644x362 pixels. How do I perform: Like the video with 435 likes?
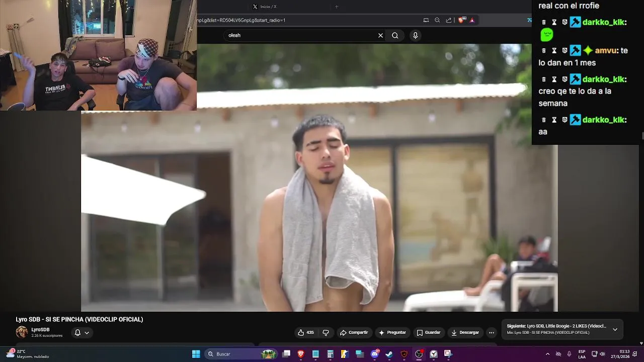click(x=306, y=332)
